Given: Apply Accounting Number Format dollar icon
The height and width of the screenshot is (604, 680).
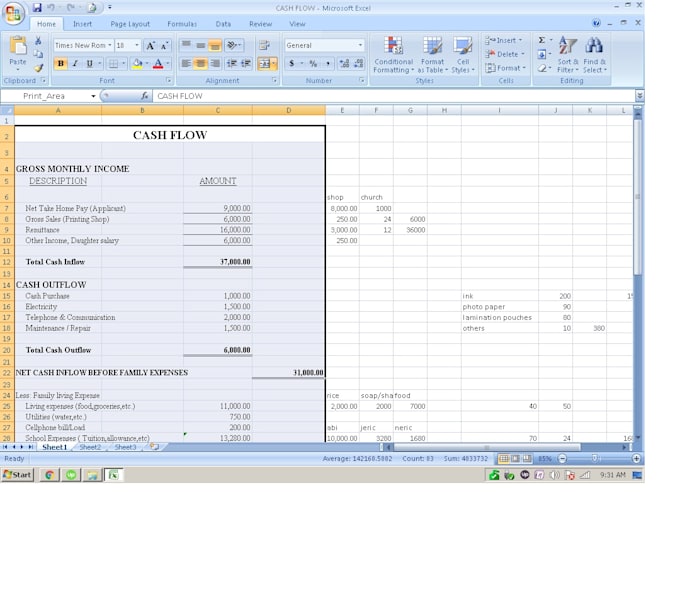Looking at the screenshot, I should pyautogui.click(x=292, y=64).
